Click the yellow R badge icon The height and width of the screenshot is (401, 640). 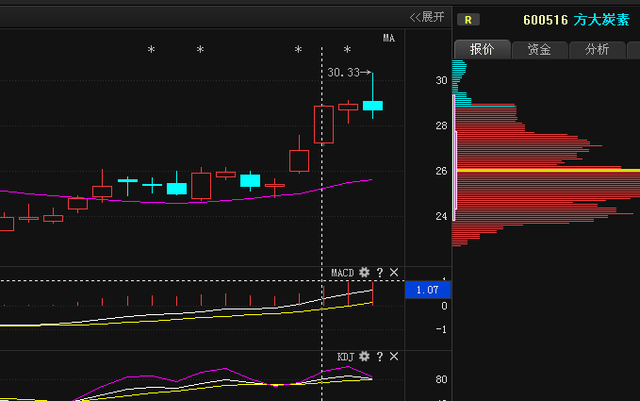[468, 20]
